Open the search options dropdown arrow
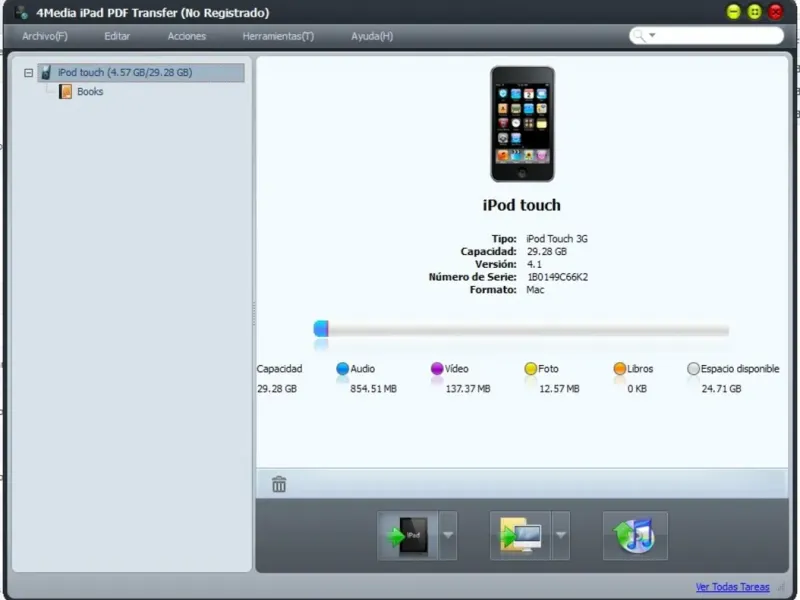The height and width of the screenshot is (600, 800). coord(652,36)
